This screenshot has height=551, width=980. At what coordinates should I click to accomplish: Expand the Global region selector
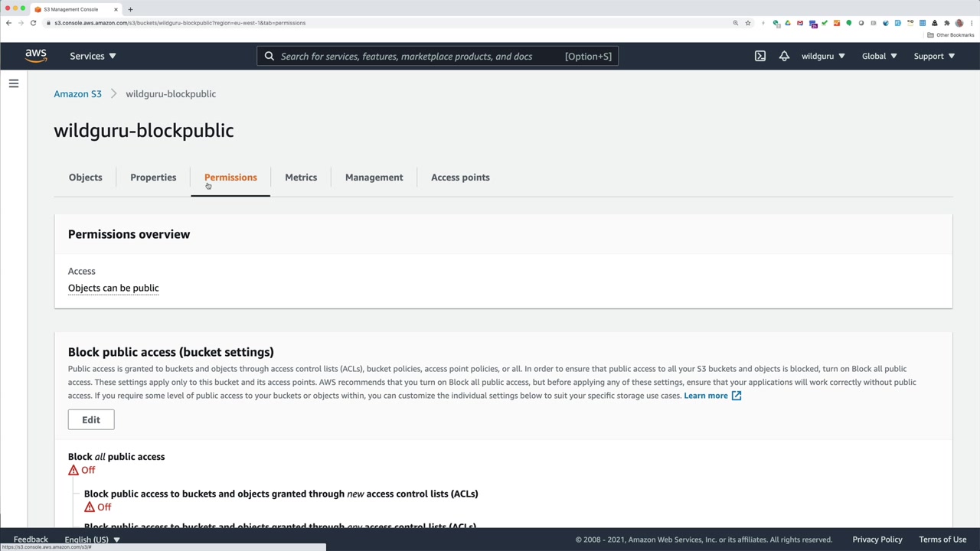click(879, 56)
